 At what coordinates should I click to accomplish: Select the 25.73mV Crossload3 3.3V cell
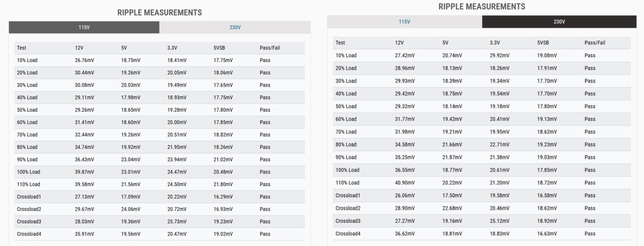(177, 221)
